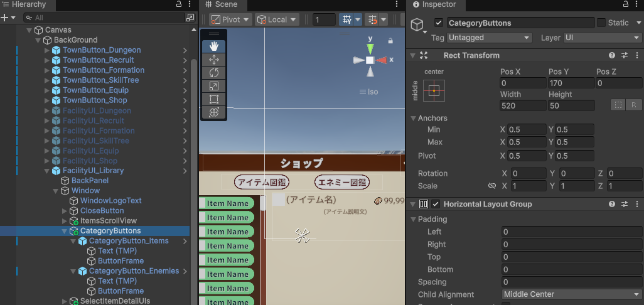Activate the Scale tool in Scene view
This screenshot has height=305, width=644.
point(213,86)
